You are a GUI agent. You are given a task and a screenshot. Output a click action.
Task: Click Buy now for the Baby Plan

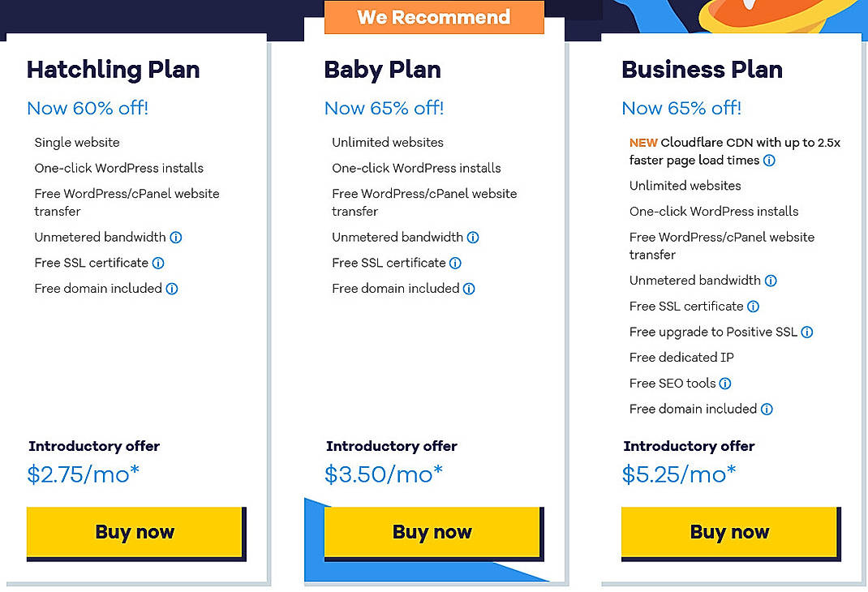[x=432, y=531]
